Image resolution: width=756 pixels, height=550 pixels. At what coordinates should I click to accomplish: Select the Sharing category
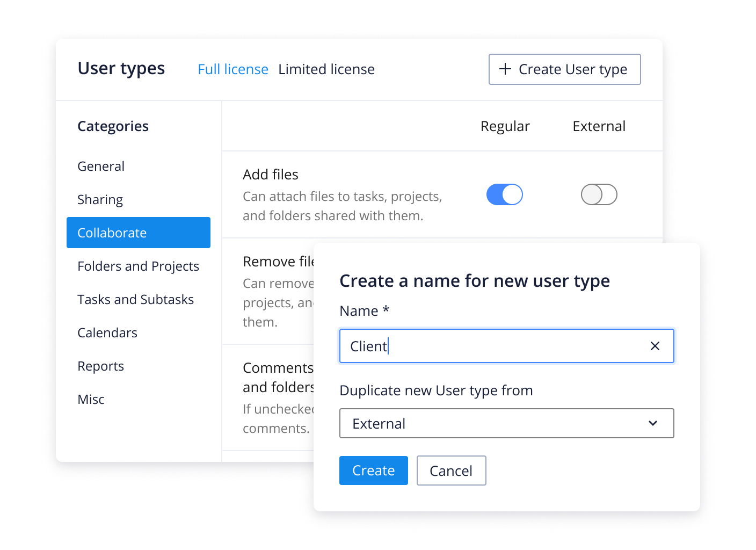click(x=100, y=200)
